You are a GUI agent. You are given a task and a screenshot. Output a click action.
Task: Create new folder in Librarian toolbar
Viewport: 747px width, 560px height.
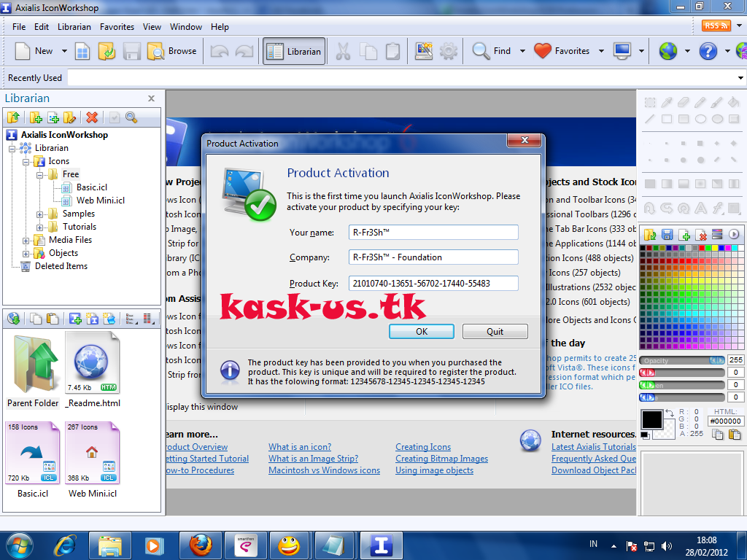(x=36, y=117)
